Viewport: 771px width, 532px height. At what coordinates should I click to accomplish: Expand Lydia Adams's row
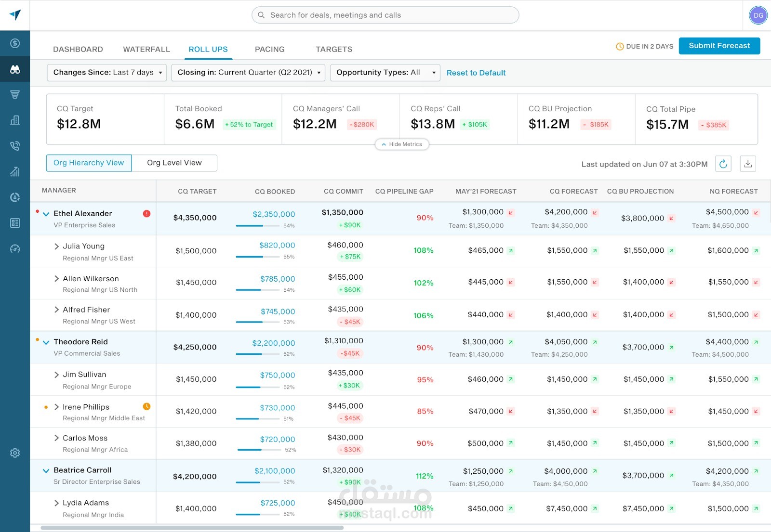pos(57,503)
